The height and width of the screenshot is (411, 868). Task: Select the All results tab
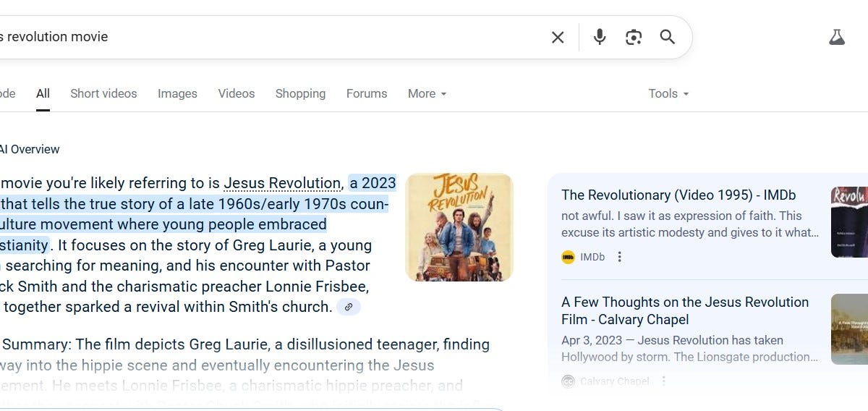click(x=43, y=93)
